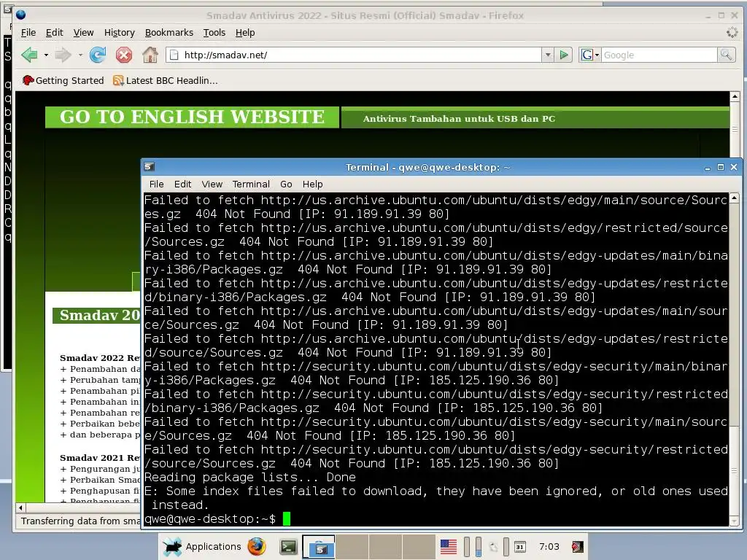
Task: Minimize the Terminal window
Action: point(707,168)
